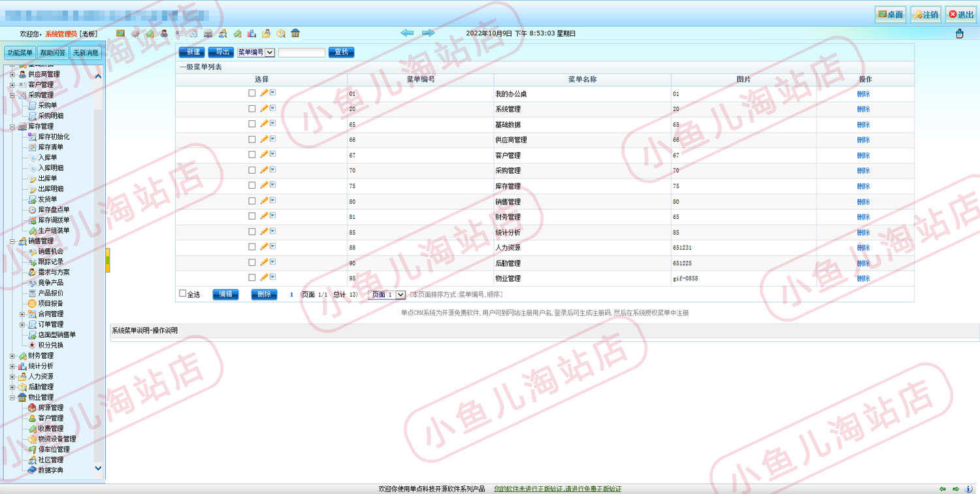This screenshot has height=494, width=980.
Task: Expand 合同管理 node in sidebar tree
Action: coord(22,314)
